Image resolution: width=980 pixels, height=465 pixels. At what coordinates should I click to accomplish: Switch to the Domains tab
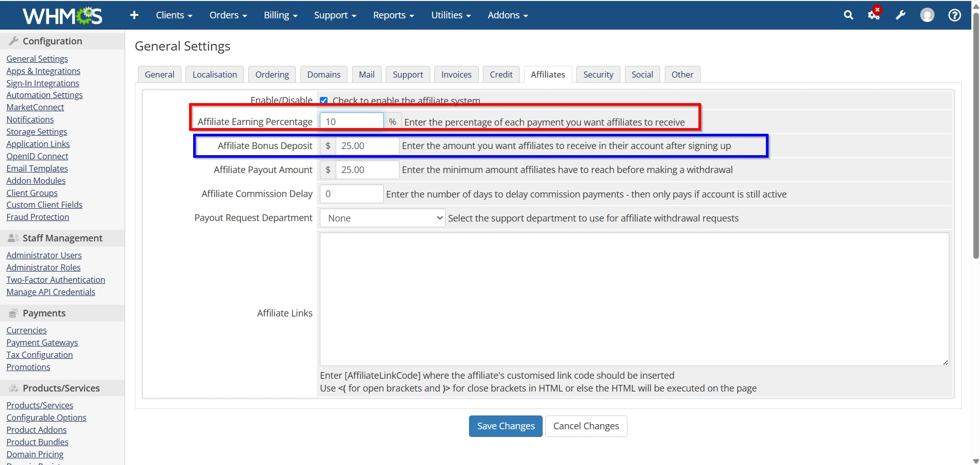323,75
